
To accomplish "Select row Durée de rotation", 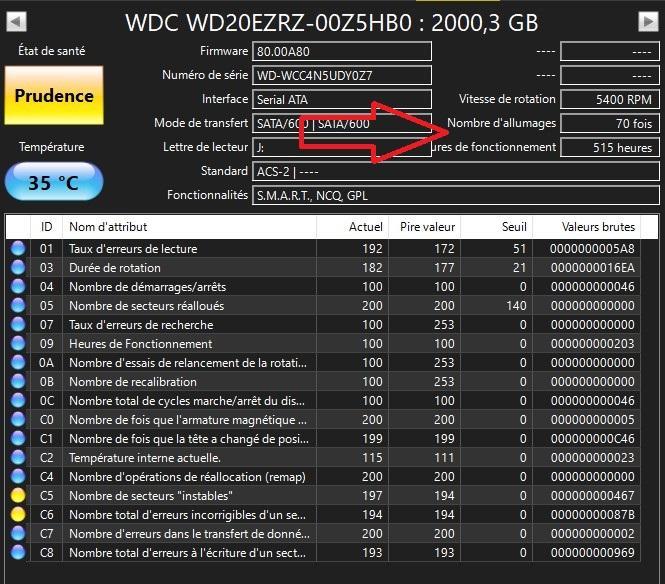I will 323,268.
